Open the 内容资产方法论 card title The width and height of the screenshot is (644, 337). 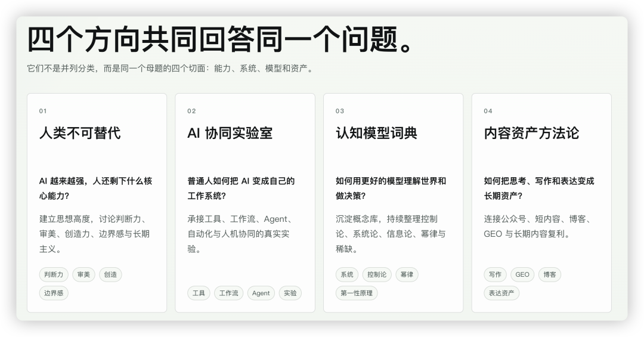point(531,133)
